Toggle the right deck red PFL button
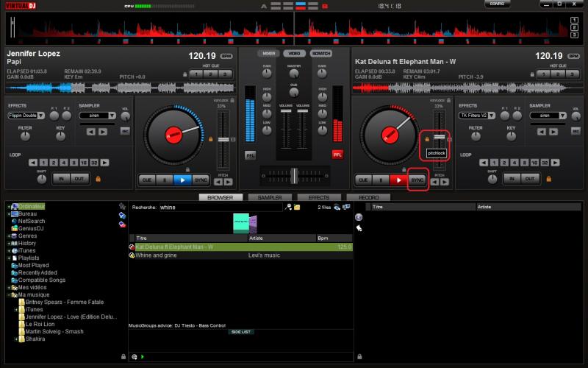588x368 pixels. pos(337,155)
